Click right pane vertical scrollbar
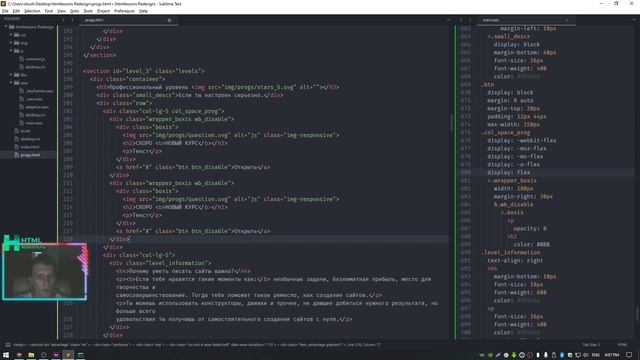Screen dimensions: 640x360 [637, 313]
